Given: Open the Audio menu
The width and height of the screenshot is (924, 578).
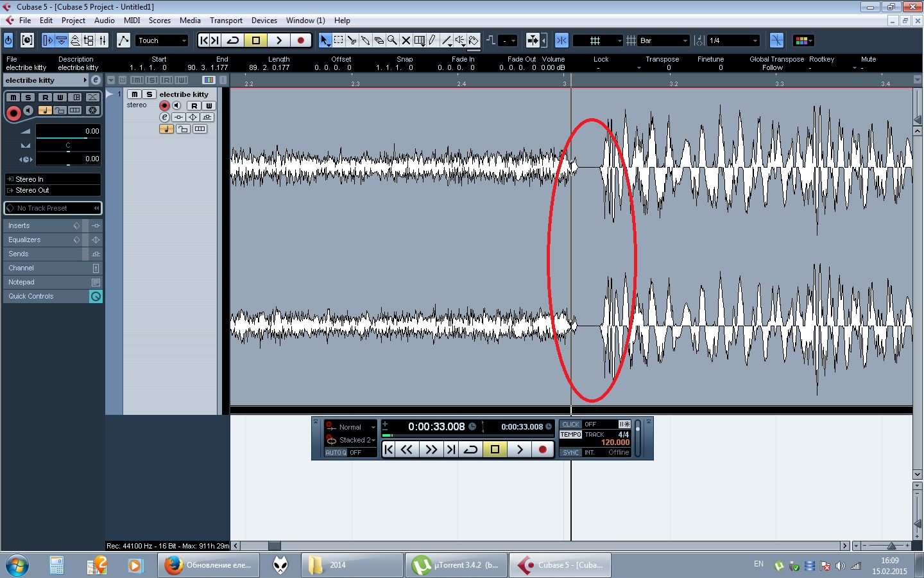Looking at the screenshot, I should coord(105,21).
